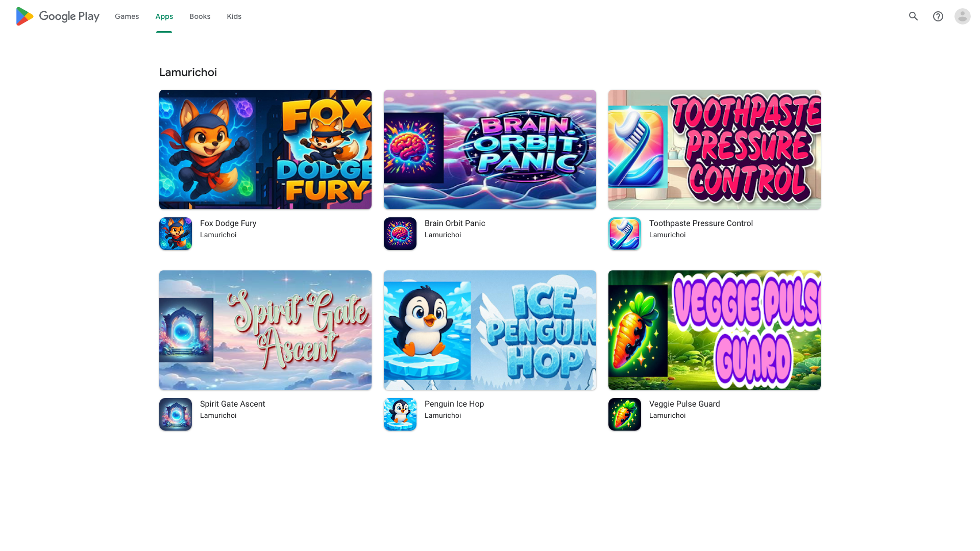The image size is (980, 551).
Task: Click the Brain Orbit Panic banner image
Action: coord(490,149)
